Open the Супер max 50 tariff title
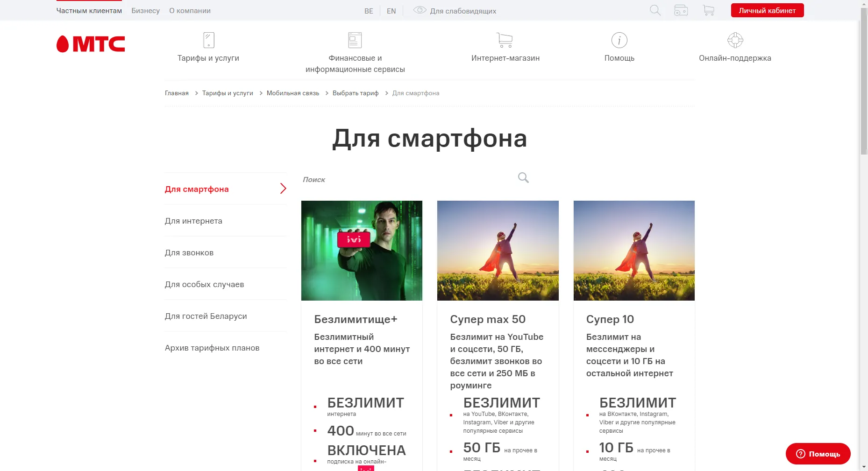The image size is (868, 471). tap(488, 319)
